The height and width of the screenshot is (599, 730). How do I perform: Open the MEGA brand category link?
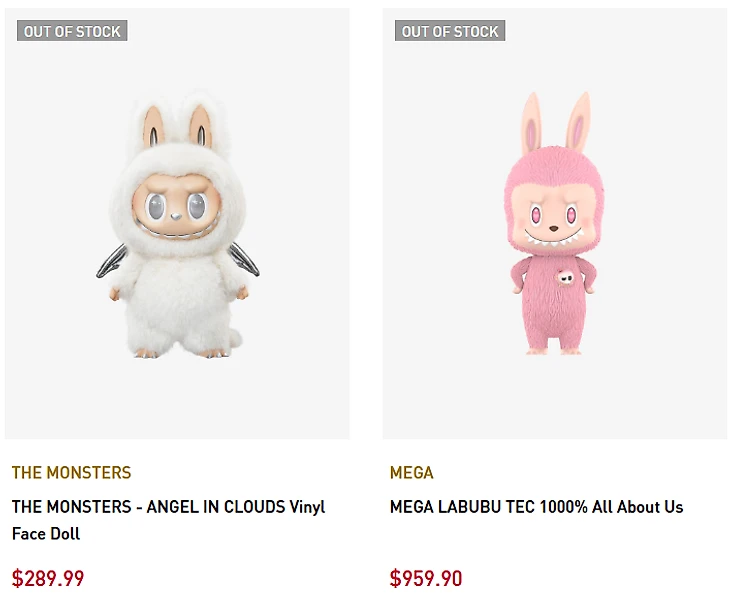(411, 473)
